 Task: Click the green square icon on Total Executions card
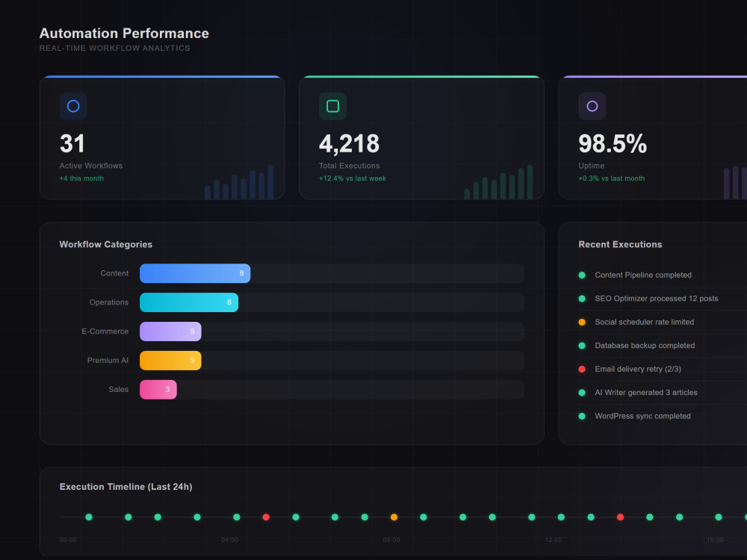point(332,106)
